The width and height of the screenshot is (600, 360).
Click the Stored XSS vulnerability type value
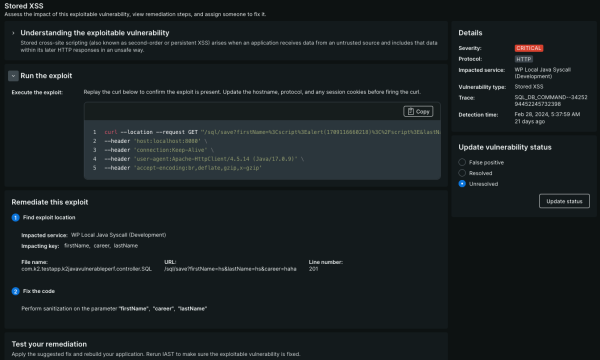[528, 87]
